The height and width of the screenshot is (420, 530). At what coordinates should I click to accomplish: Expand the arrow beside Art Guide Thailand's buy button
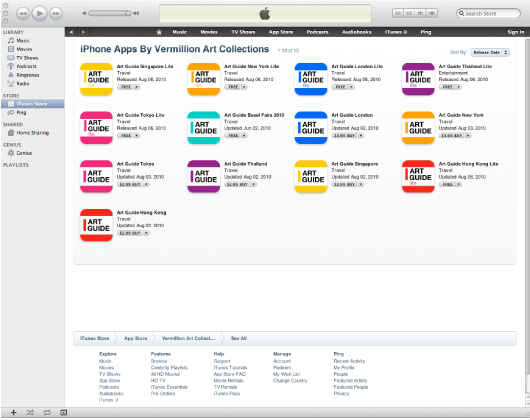coord(254,184)
